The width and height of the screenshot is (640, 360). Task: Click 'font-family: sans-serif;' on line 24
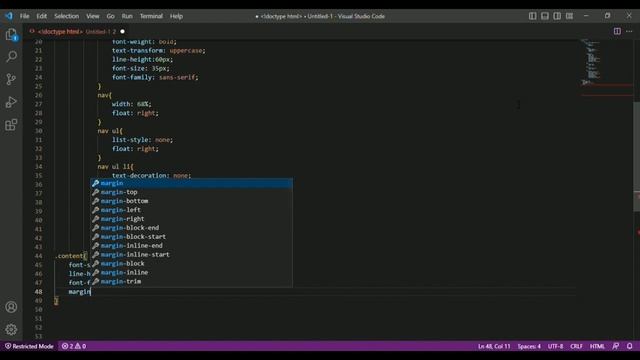[155, 77]
